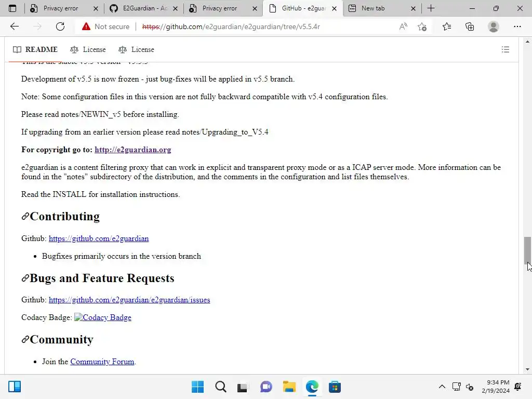Open the https://github.com/e2guardian link
532x399 pixels.
tap(99, 238)
